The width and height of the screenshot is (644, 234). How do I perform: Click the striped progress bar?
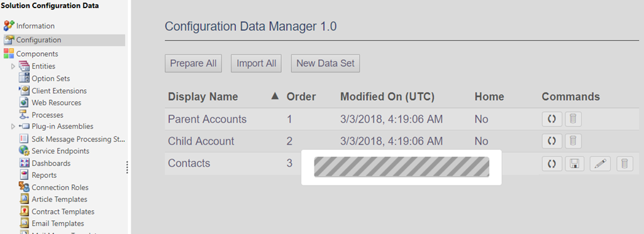[x=402, y=167]
